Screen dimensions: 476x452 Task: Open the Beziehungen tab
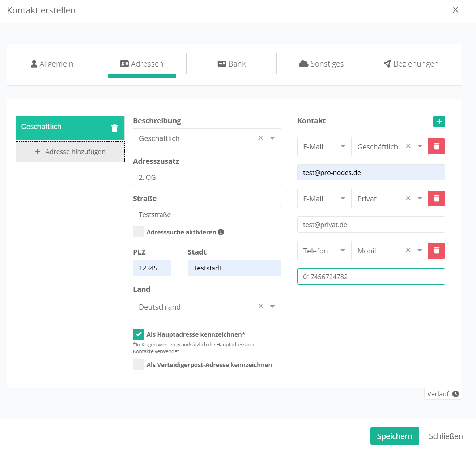(x=411, y=64)
